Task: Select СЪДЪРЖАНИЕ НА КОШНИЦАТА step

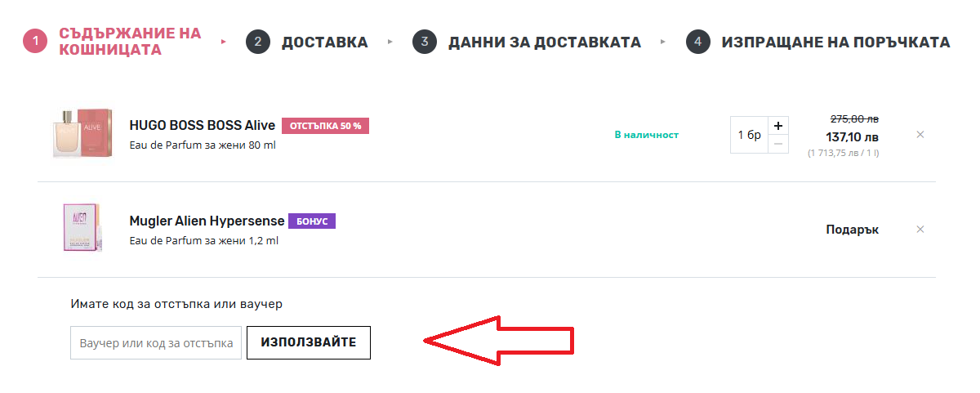Action: point(130,42)
